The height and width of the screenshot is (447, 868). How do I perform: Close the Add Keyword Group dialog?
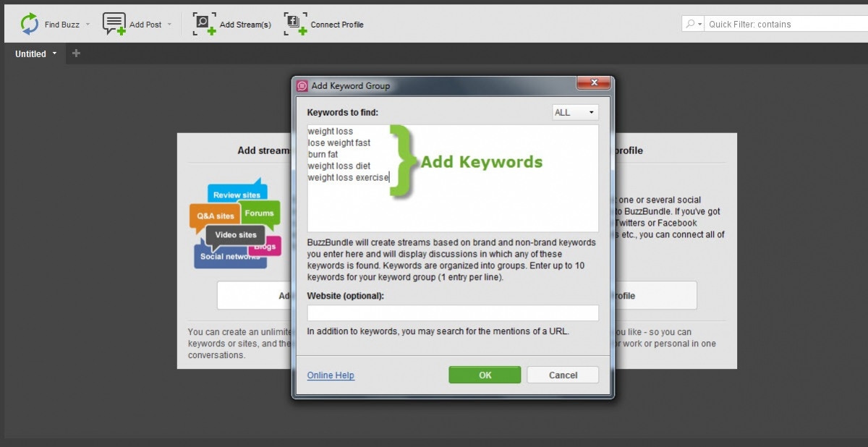coord(594,82)
